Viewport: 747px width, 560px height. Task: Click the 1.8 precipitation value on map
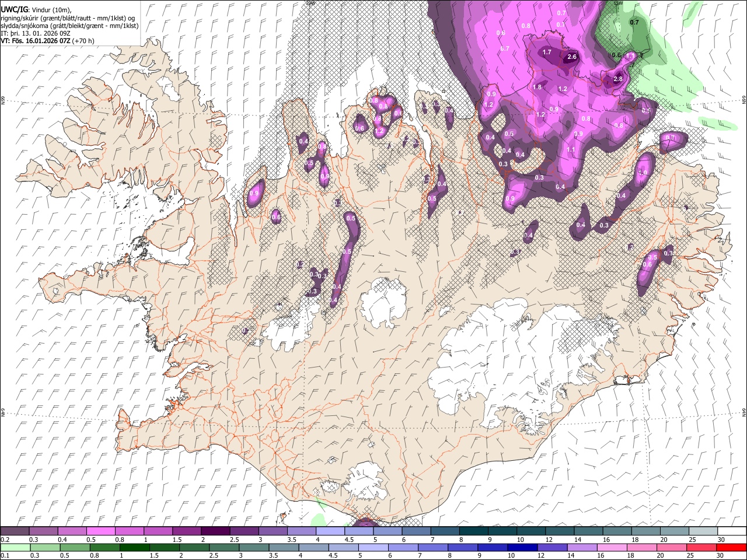(537, 87)
